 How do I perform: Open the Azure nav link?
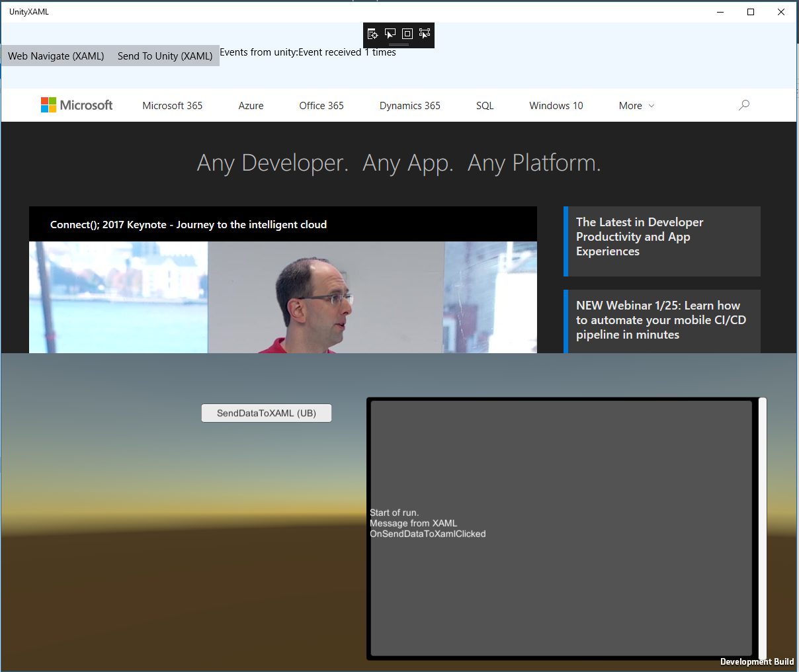(251, 106)
